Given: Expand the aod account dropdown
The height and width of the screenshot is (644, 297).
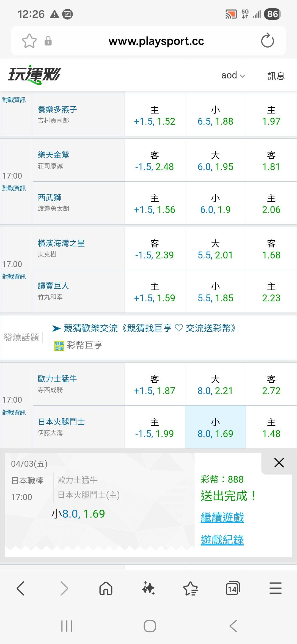Looking at the screenshot, I should [233, 75].
